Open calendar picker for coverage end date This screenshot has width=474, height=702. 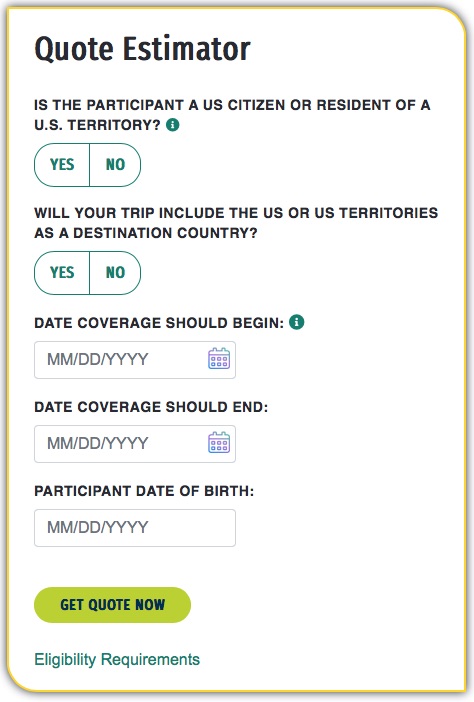[x=219, y=443]
